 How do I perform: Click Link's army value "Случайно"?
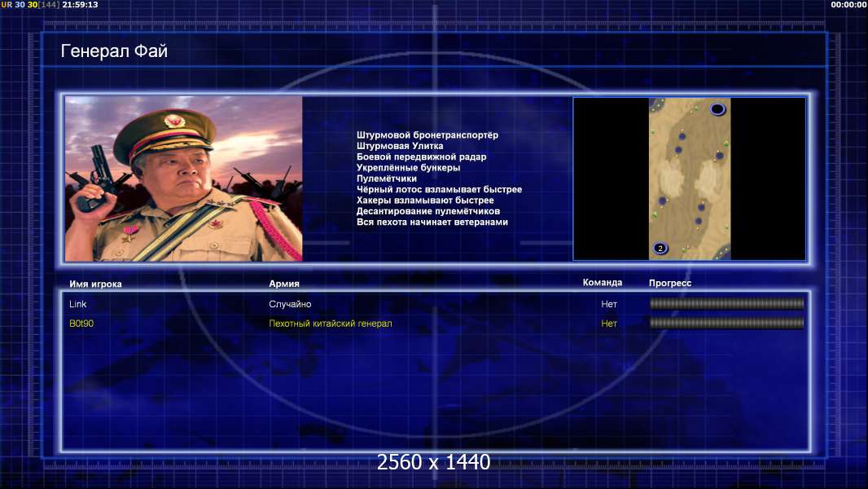coord(290,304)
